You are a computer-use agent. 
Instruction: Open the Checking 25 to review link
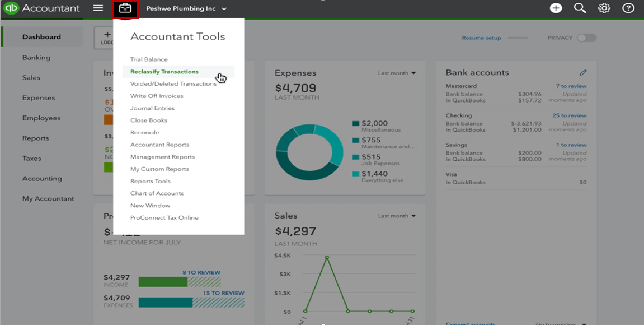(569, 115)
